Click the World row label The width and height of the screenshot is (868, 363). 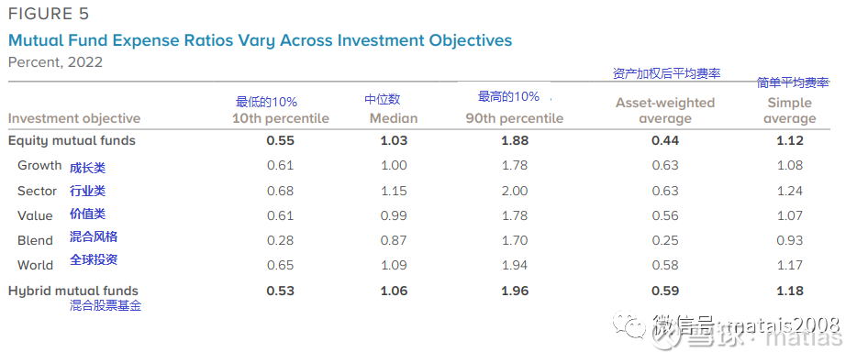(36, 266)
